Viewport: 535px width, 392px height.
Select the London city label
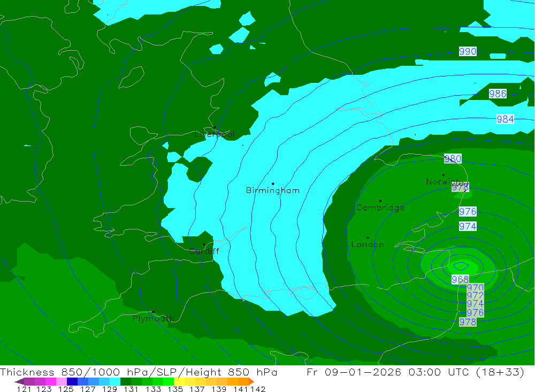(368, 244)
